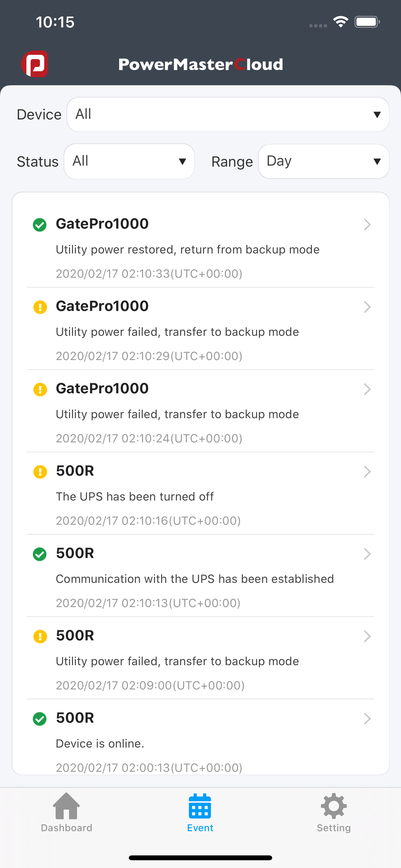Viewport: 401px width, 868px height.
Task: Expand the 500R 02:09:00 power failed chevron
Action: pos(367,636)
